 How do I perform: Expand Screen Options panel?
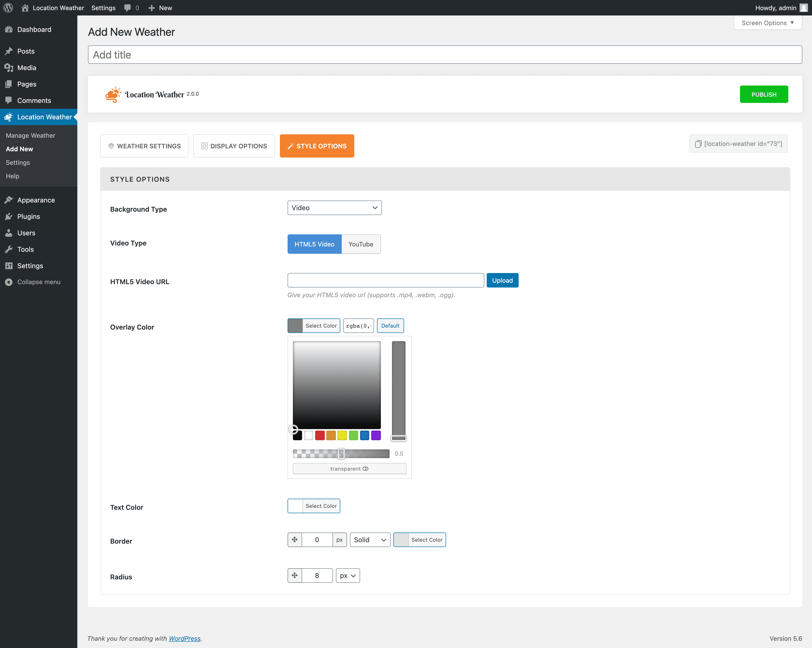[x=768, y=23]
